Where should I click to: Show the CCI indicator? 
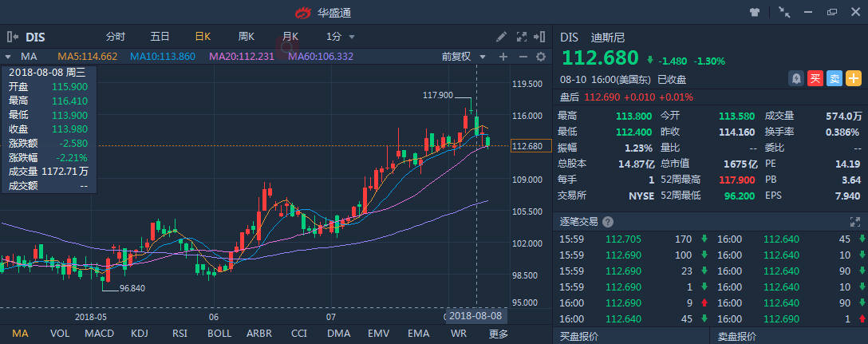coord(299,334)
